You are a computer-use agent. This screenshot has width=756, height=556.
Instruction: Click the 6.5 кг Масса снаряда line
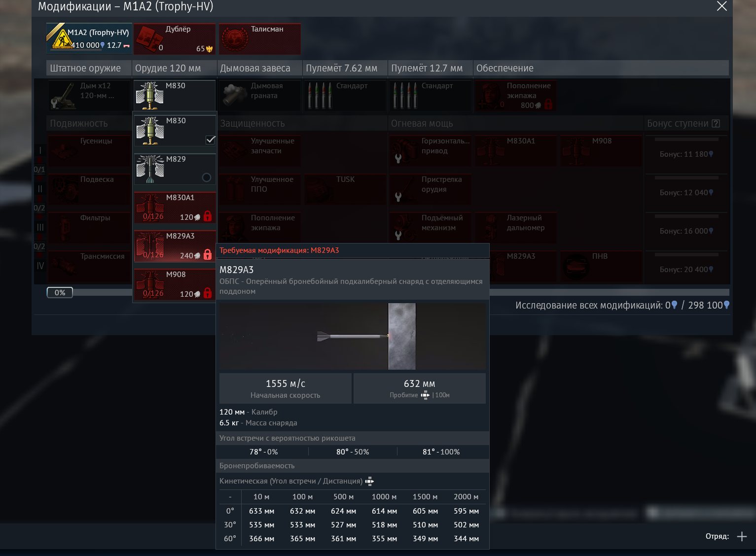click(x=258, y=423)
